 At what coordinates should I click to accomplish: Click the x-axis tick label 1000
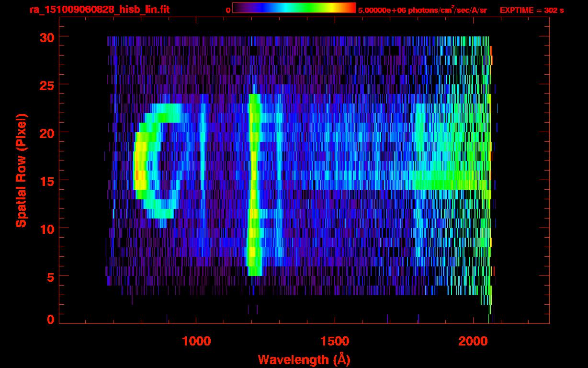[x=196, y=341]
